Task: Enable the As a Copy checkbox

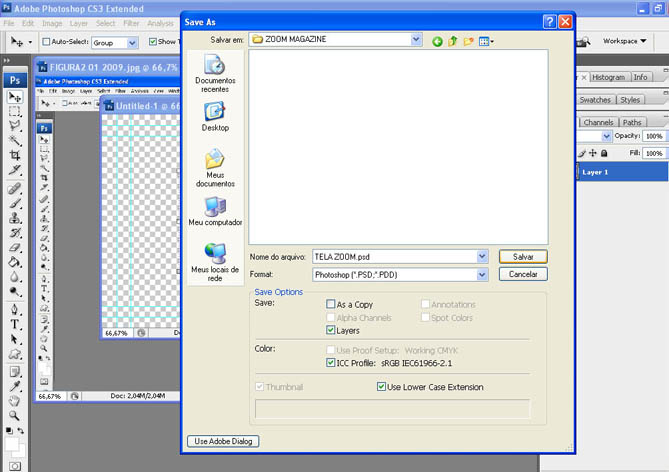Action: pyautogui.click(x=332, y=304)
